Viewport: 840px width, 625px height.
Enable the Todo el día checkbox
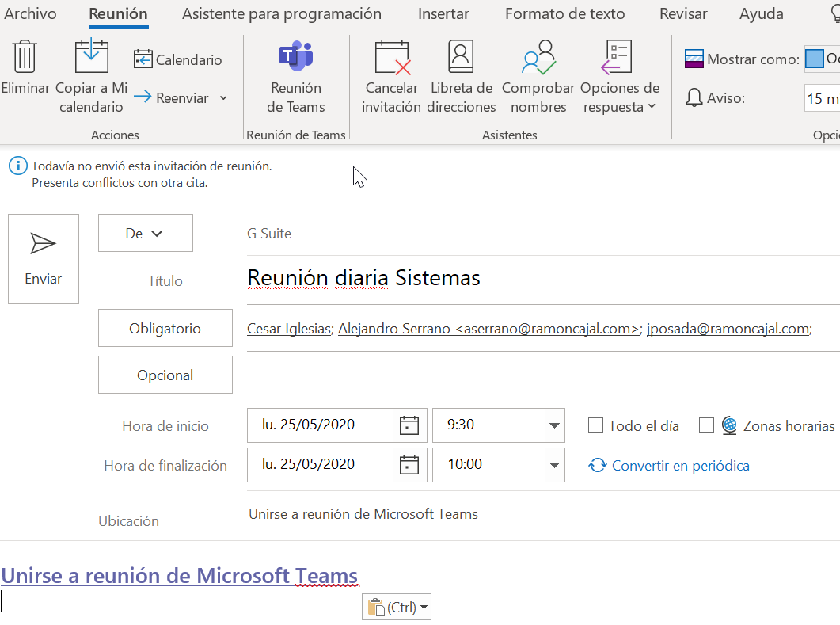595,425
